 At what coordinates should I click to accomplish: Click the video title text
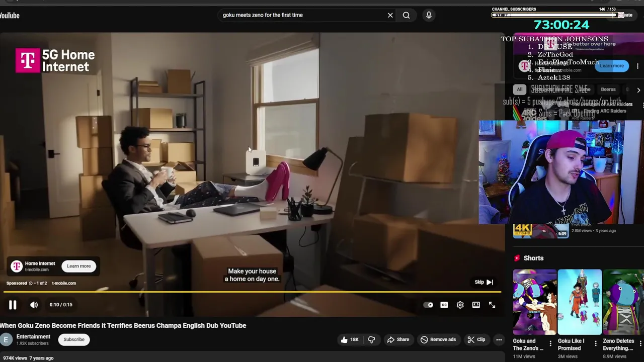click(123, 325)
